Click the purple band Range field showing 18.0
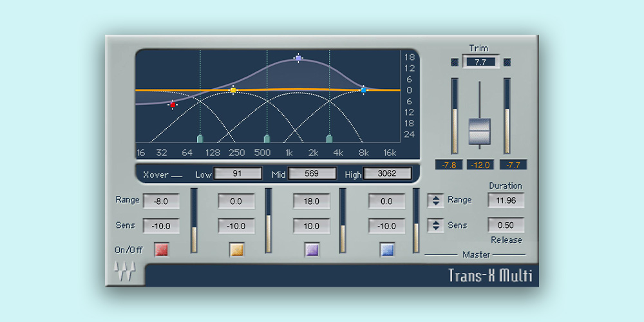 pos(311,201)
